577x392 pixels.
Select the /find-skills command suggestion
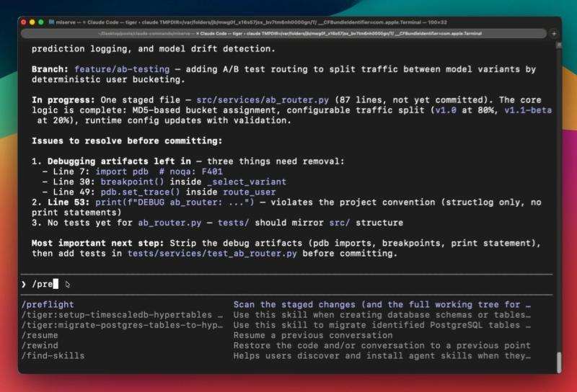pos(53,355)
